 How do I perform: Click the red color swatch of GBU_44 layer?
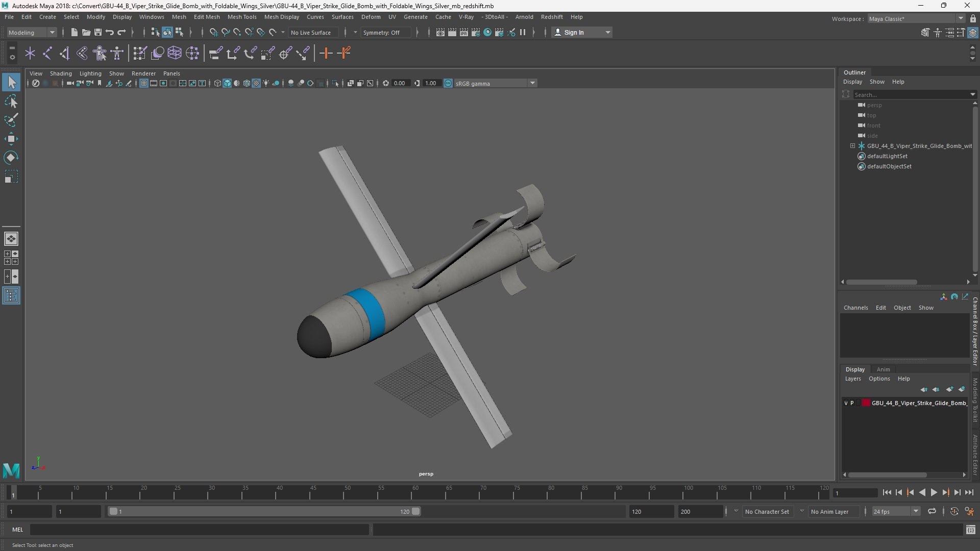tap(866, 403)
